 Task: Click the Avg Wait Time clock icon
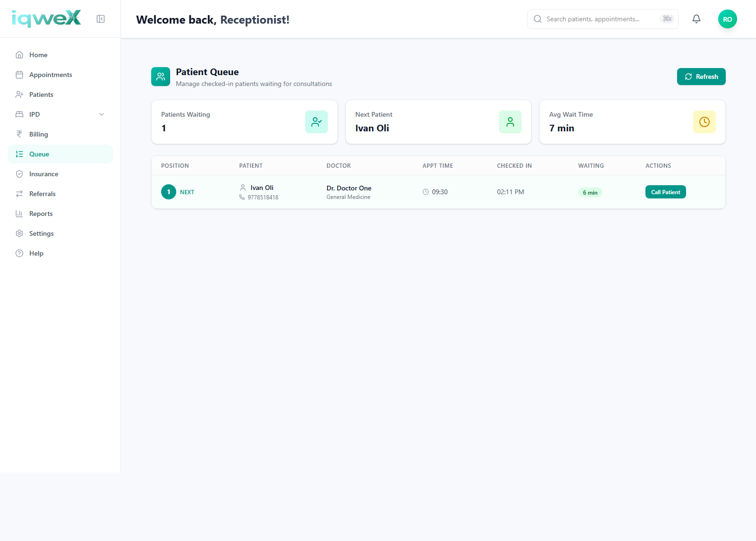coord(704,122)
